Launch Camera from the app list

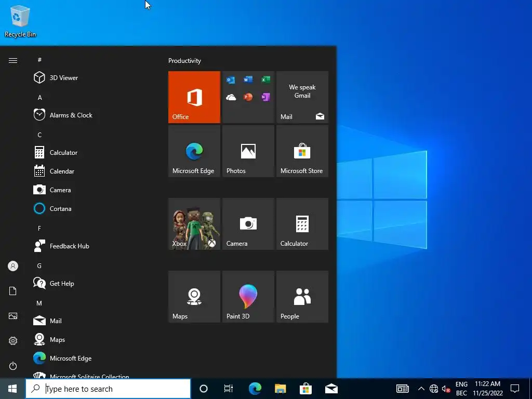coord(96,190)
